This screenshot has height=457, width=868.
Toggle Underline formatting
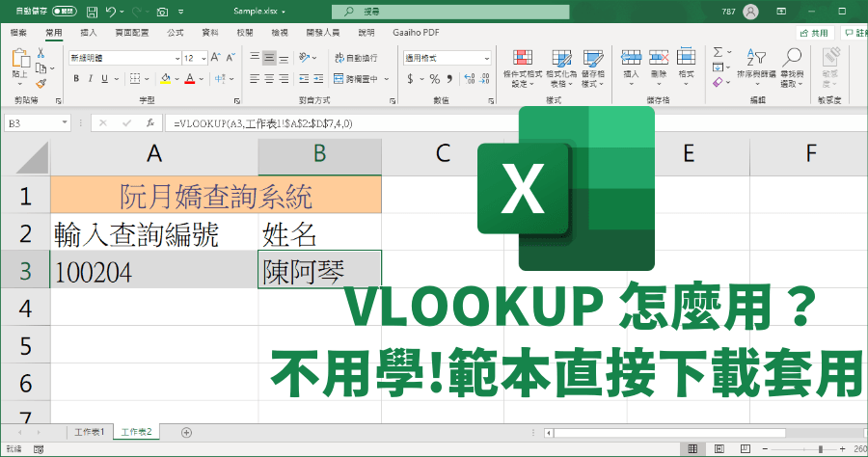pos(104,79)
